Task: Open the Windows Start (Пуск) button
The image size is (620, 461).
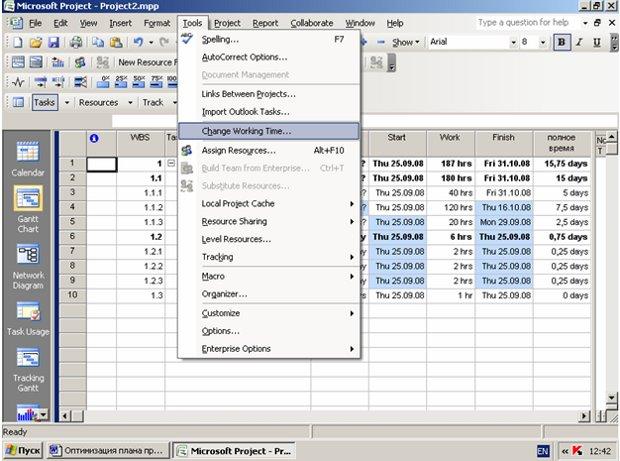Action: (x=23, y=451)
